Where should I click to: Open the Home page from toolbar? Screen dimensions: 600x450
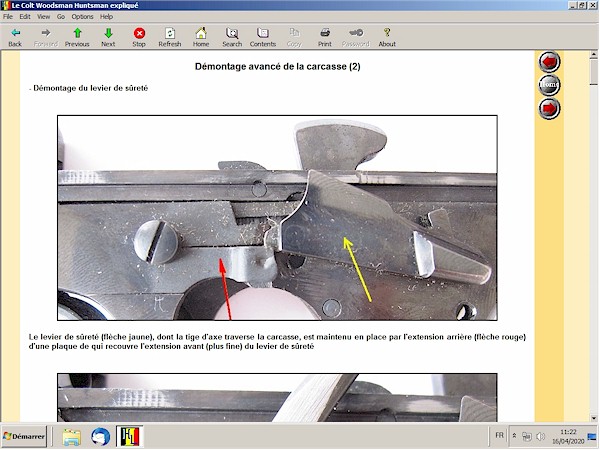201,38
